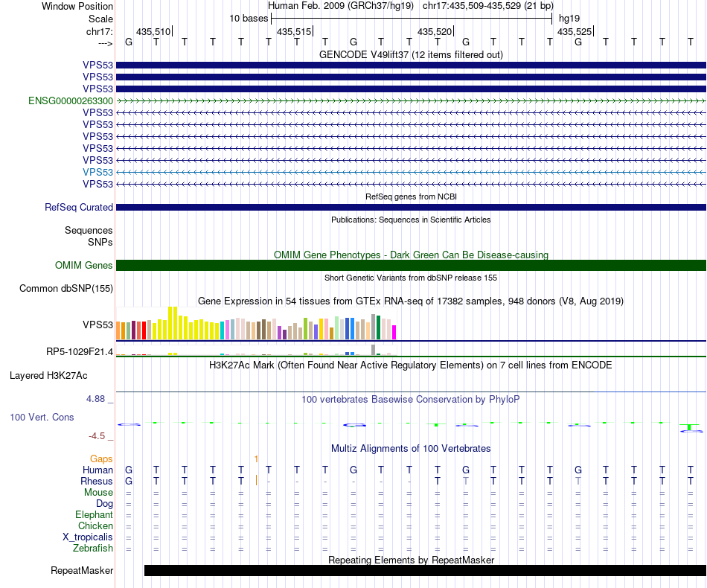This screenshot has height=588, width=707.
Task: Click the ---> sequence direction arrow
Action: coord(105,43)
